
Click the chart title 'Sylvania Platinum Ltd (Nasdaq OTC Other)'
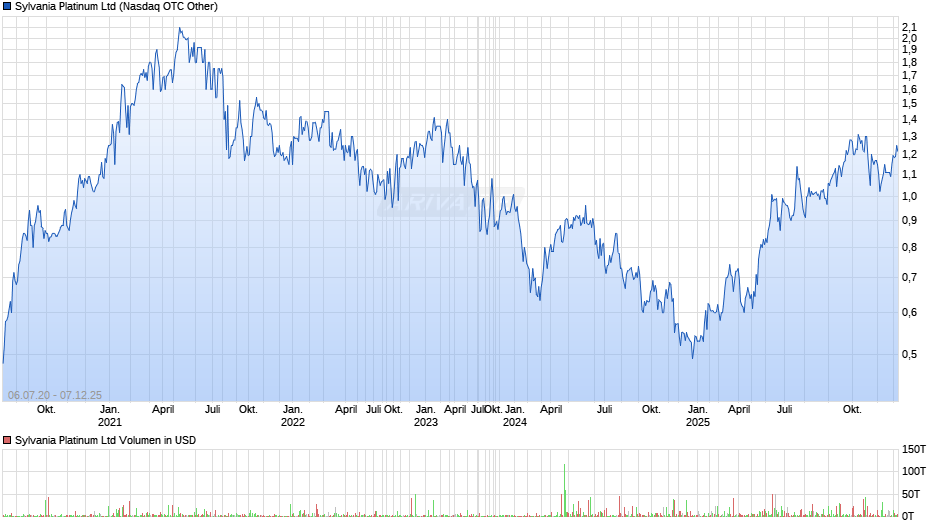(x=116, y=7)
